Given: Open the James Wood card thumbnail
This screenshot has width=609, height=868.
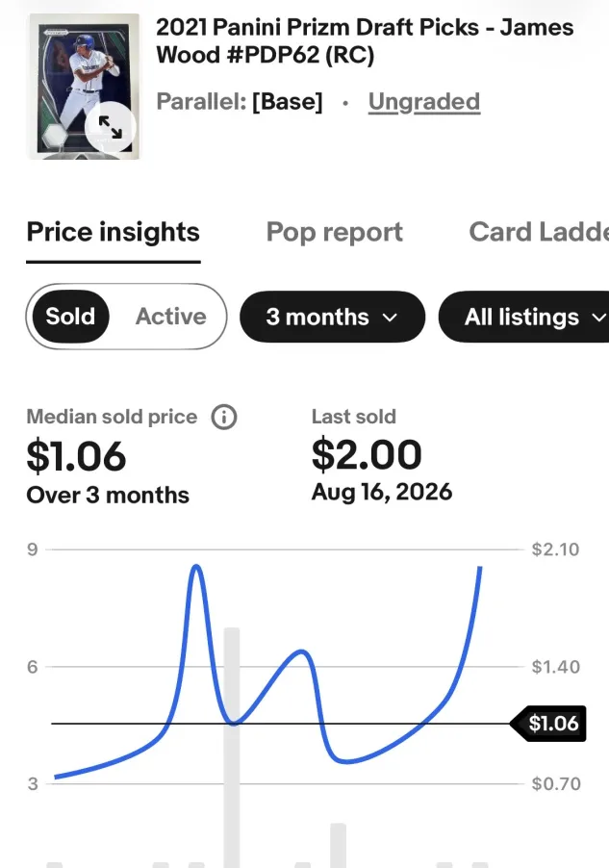Looking at the screenshot, I should point(83,87).
